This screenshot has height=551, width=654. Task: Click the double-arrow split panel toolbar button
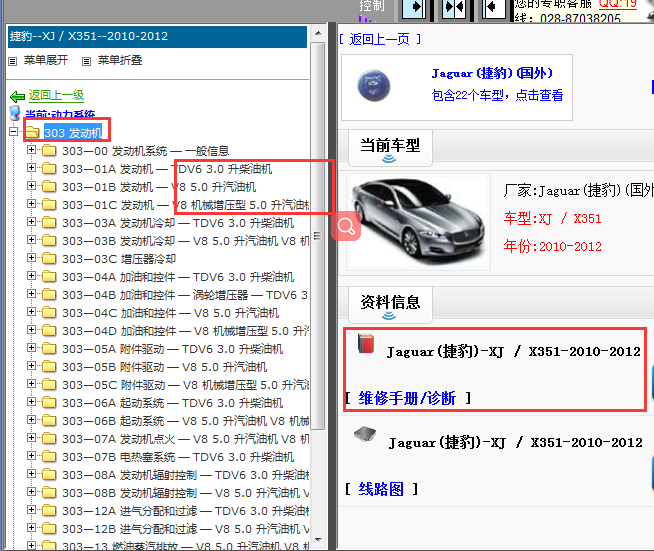tap(454, 8)
